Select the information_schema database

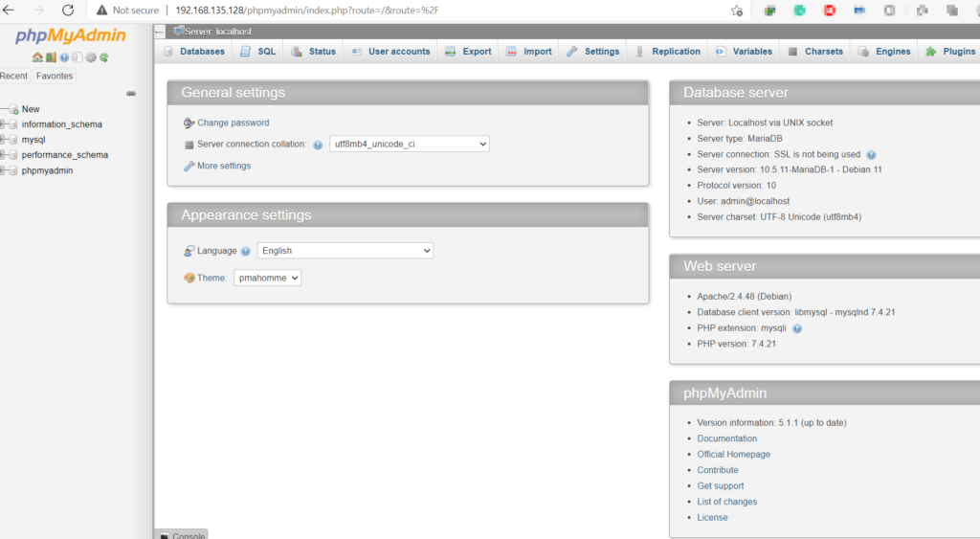62,124
